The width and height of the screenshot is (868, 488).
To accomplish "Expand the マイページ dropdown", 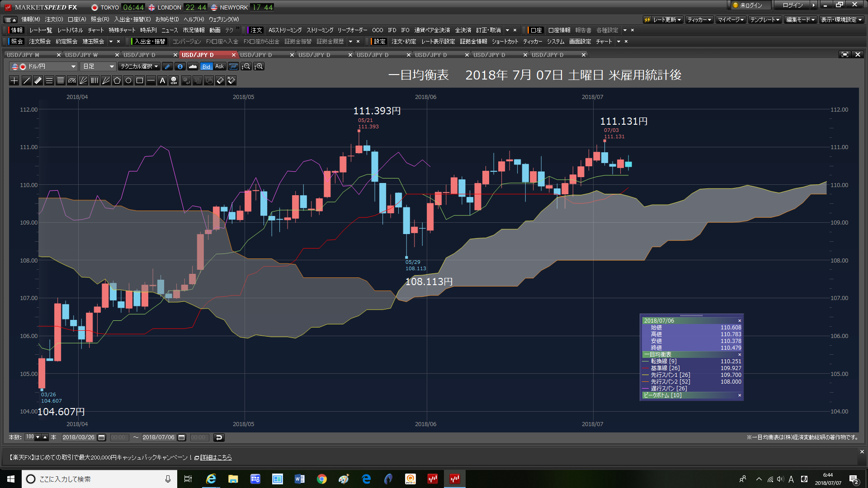I will pos(731,20).
